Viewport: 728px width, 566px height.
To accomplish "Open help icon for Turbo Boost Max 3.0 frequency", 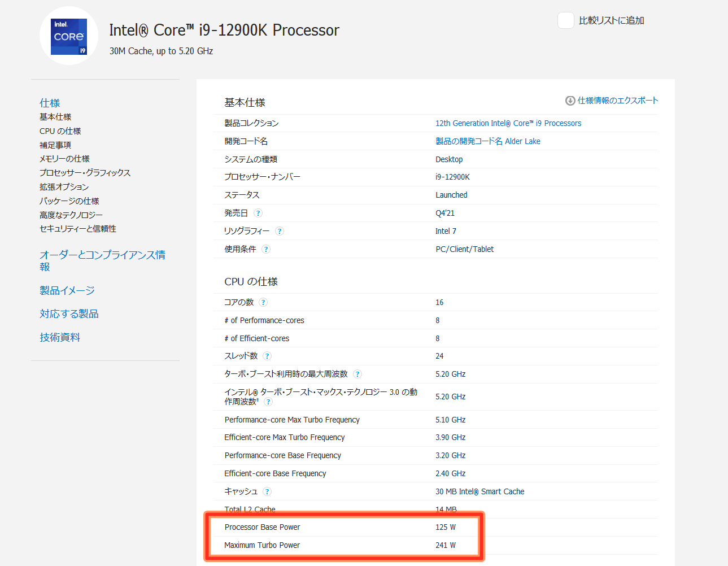I will 268,402.
